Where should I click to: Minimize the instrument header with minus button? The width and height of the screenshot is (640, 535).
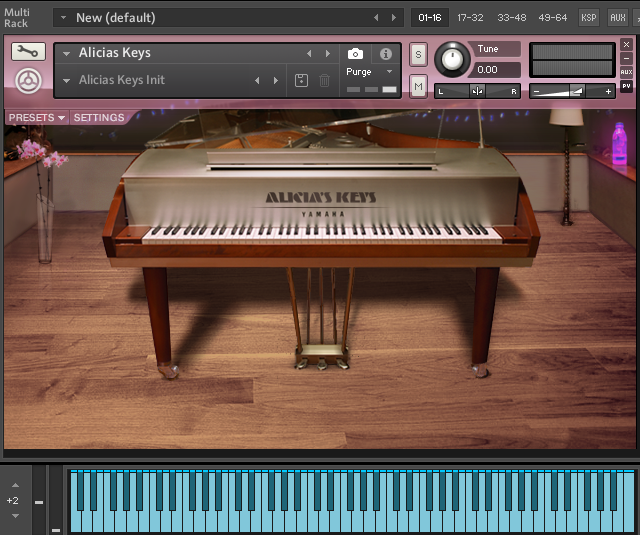[x=627, y=58]
